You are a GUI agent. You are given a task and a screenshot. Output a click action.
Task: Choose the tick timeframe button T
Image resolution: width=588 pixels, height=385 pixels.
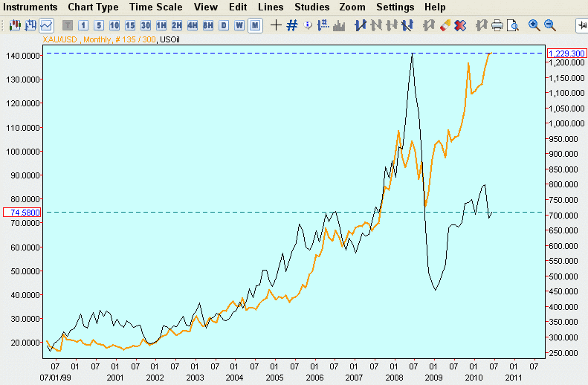(x=68, y=25)
